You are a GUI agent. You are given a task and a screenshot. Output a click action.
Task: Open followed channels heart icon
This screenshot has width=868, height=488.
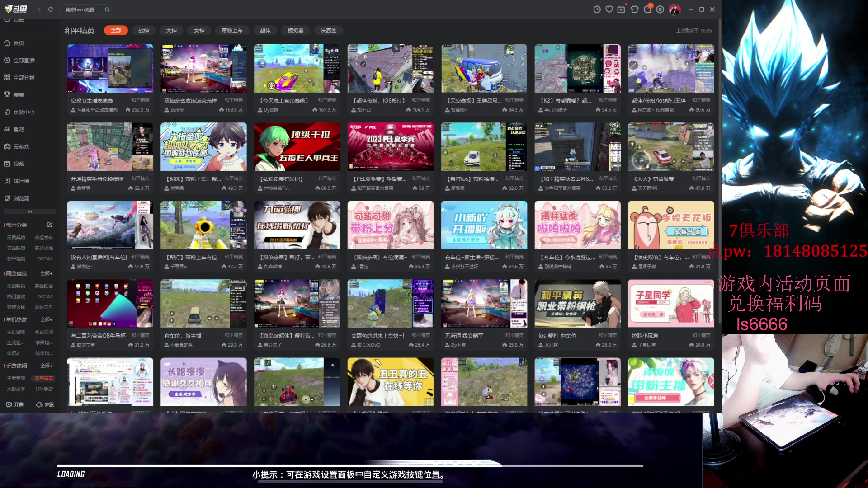pyautogui.click(x=609, y=9)
